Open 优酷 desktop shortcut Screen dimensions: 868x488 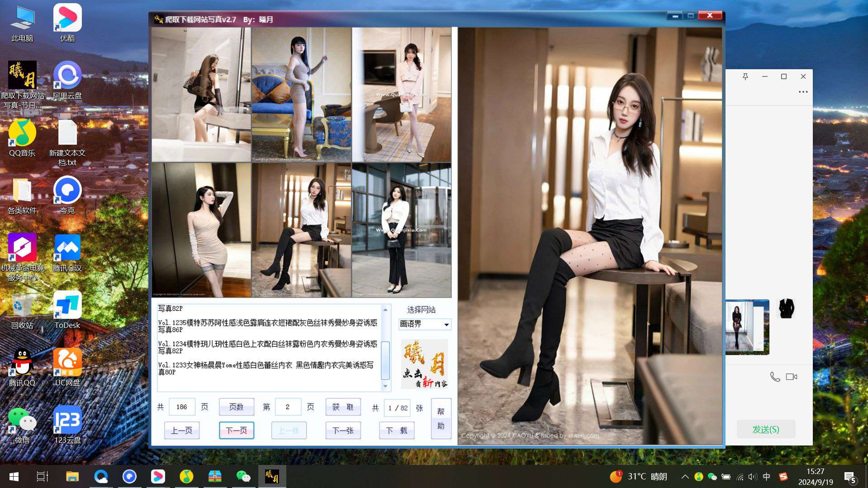(67, 23)
